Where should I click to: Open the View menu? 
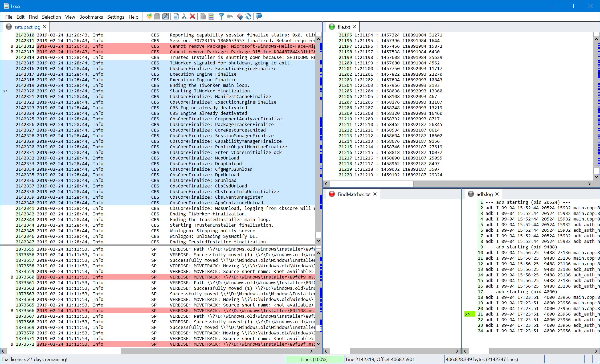70,17
